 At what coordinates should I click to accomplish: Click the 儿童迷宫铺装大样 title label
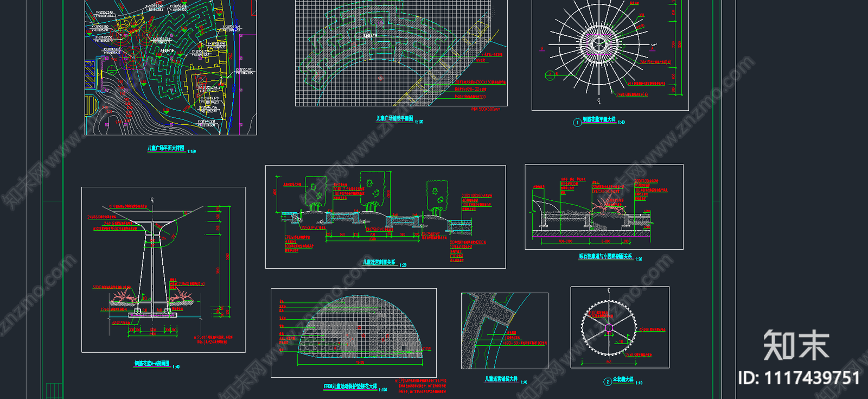coord(501,379)
